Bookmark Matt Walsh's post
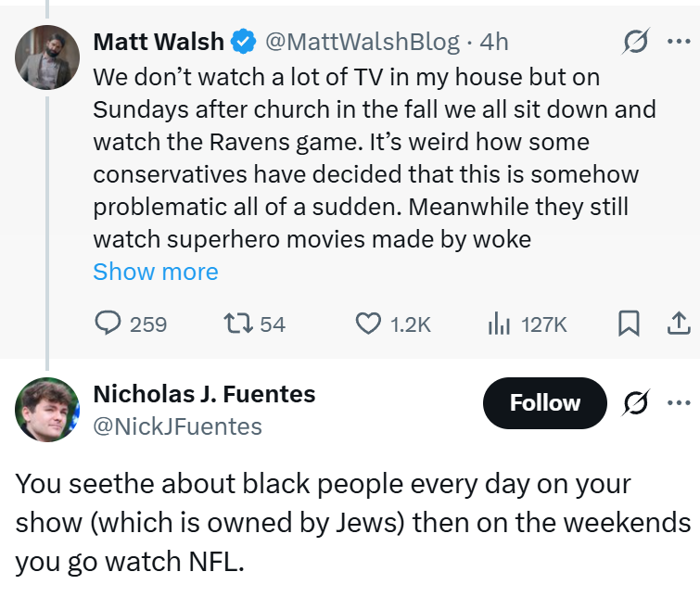700x610 pixels. point(629,324)
